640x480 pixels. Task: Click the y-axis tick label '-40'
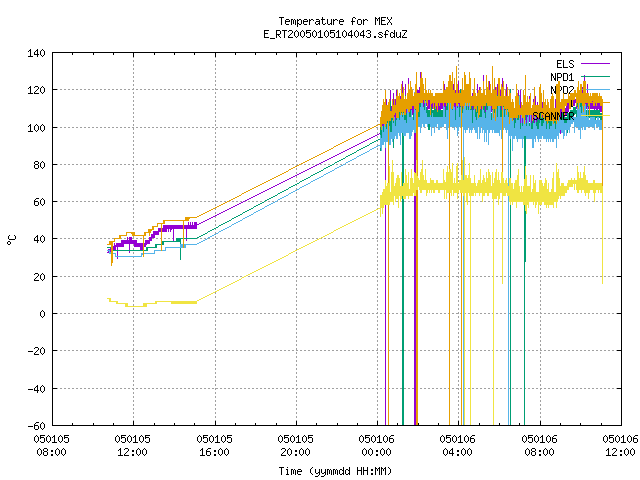pyautogui.click(x=36, y=389)
